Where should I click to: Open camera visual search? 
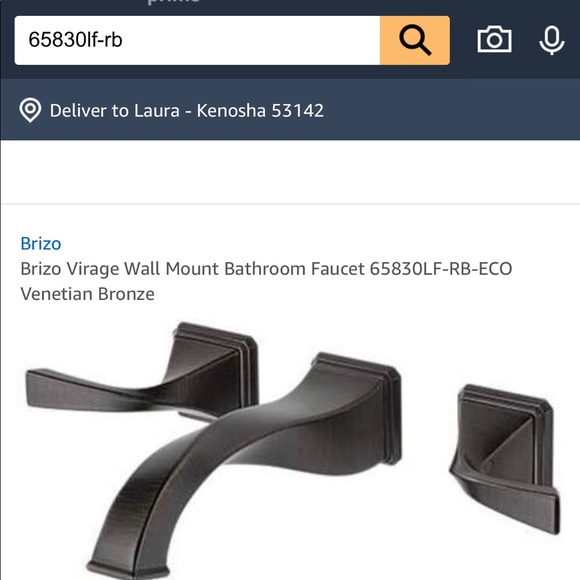(495, 39)
